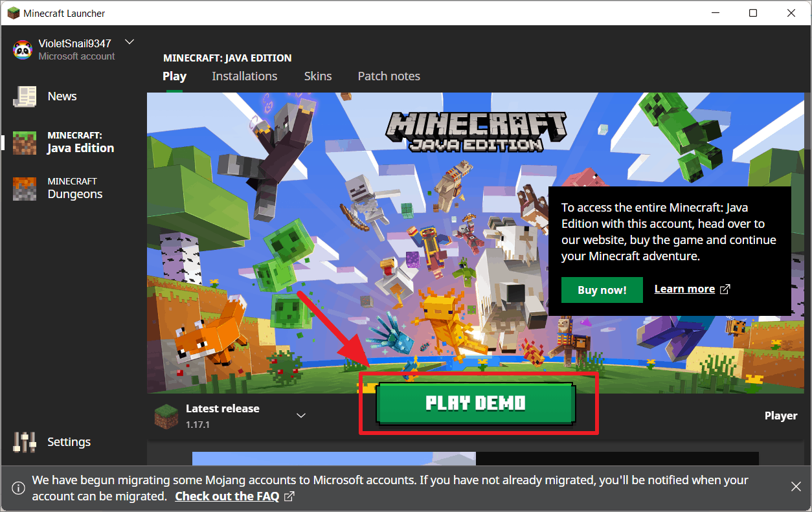Switch to the Installations tab

tap(245, 76)
